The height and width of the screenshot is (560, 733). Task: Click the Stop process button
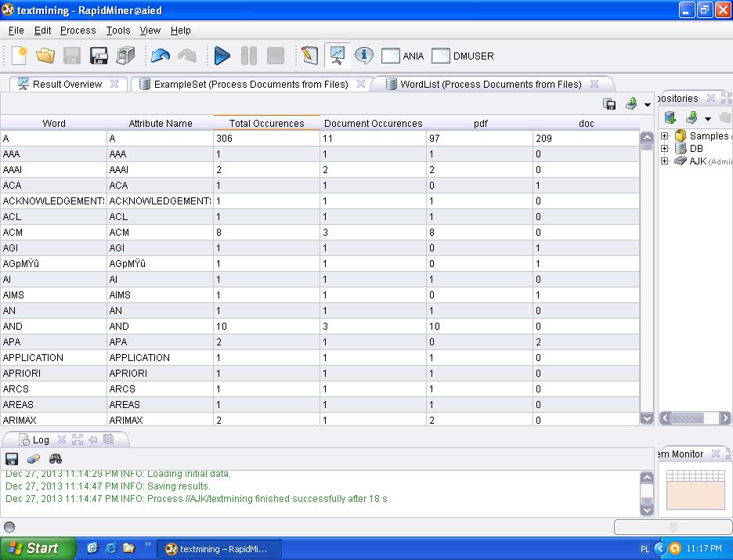tap(276, 56)
